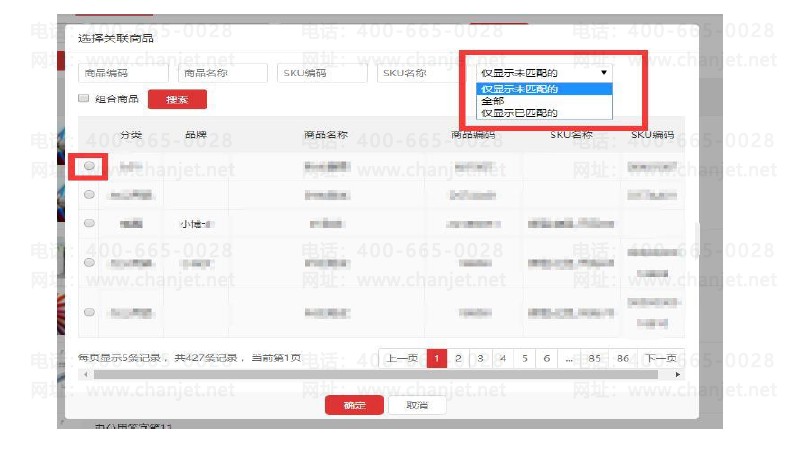Cancel the dialog with 取消
Screen dimensions: 805x456
coord(417,405)
